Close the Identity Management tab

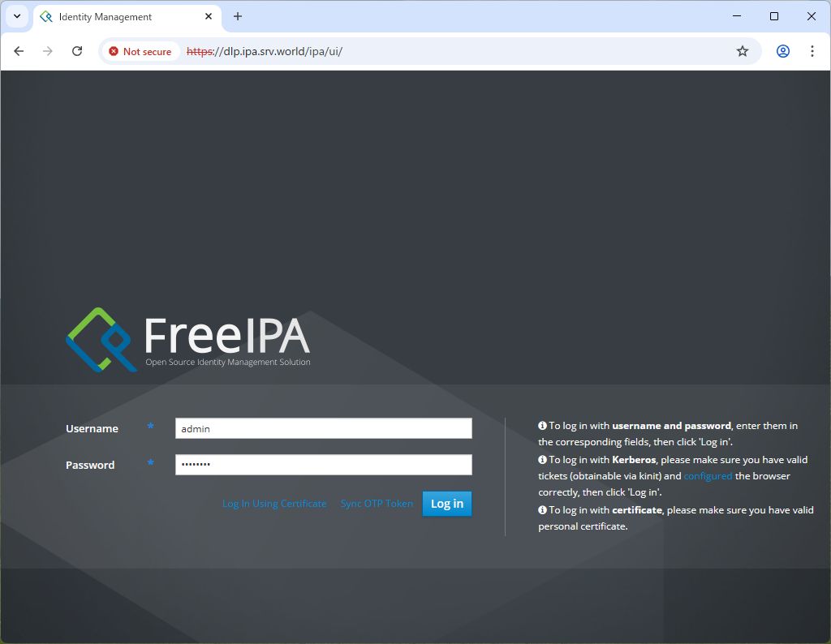209,16
